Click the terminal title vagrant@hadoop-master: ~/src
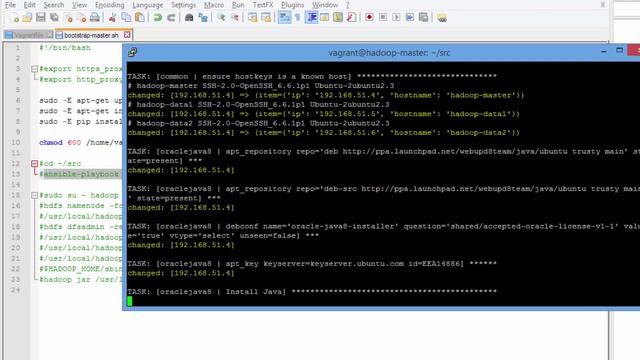 [389, 53]
